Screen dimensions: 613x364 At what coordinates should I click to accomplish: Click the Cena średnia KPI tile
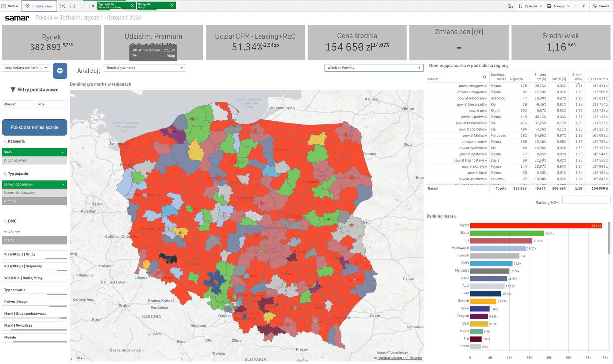pyautogui.click(x=357, y=42)
